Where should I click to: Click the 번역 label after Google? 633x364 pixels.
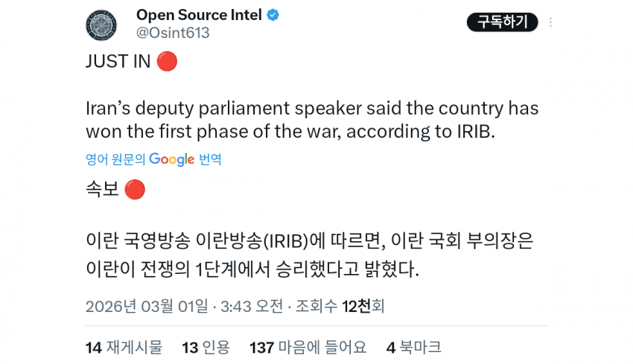pyautogui.click(x=210, y=159)
